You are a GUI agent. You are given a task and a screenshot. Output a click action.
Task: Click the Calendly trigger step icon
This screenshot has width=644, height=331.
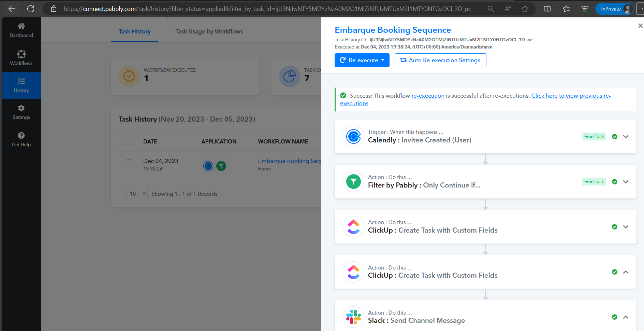[x=353, y=137]
